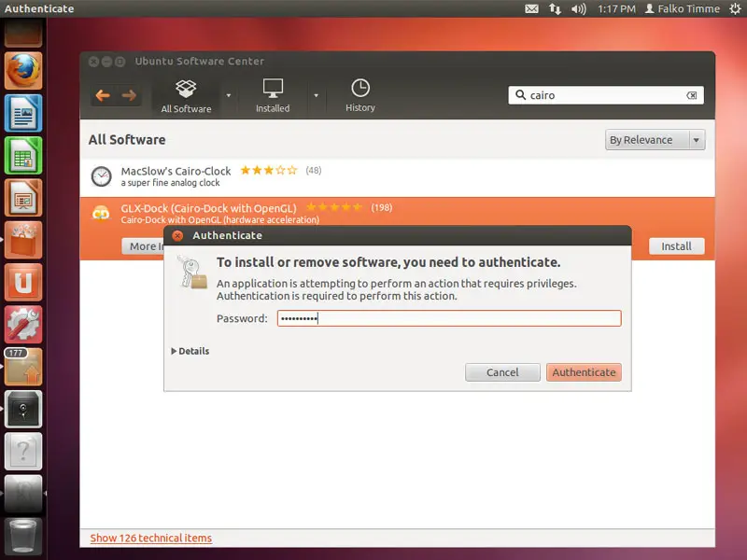This screenshot has height=560, width=747.
Task: Launch LibreOffice Calc from the launcher
Action: point(23,155)
